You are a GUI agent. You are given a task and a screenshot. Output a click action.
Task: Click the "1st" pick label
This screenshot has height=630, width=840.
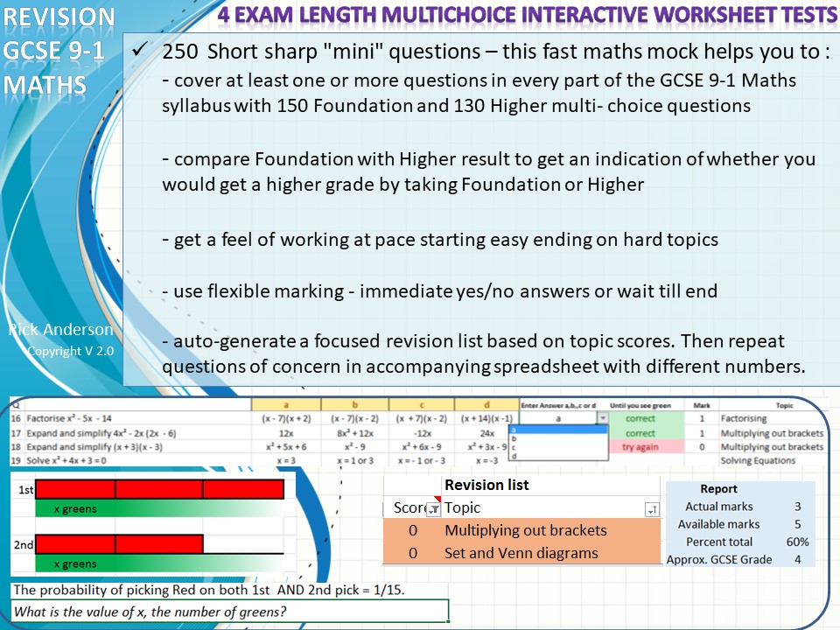(25, 490)
